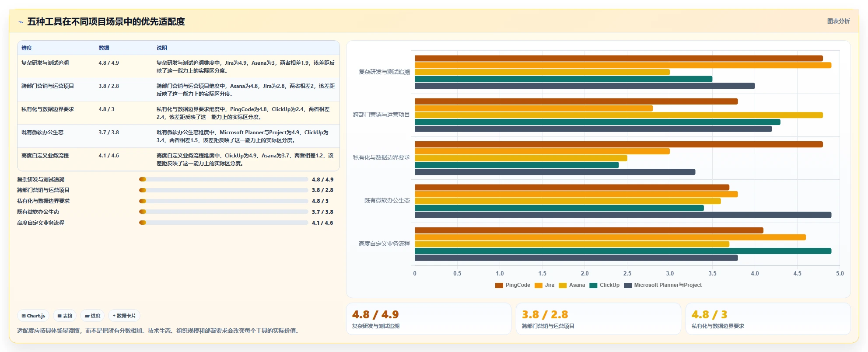Viewport: 868px width, 352px height.
Task: Toggle the Asana legend color swatch
Action: (x=563, y=286)
